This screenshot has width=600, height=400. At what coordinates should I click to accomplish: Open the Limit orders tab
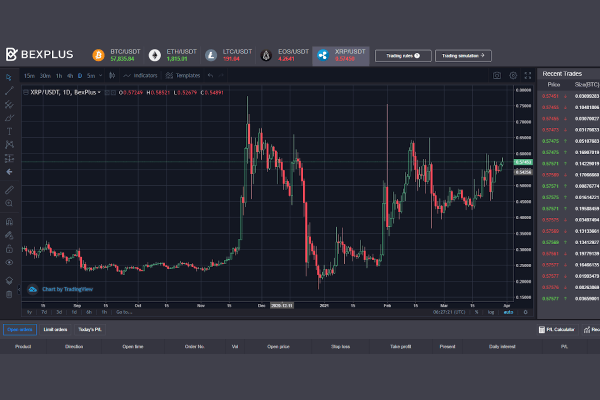(x=55, y=330)
